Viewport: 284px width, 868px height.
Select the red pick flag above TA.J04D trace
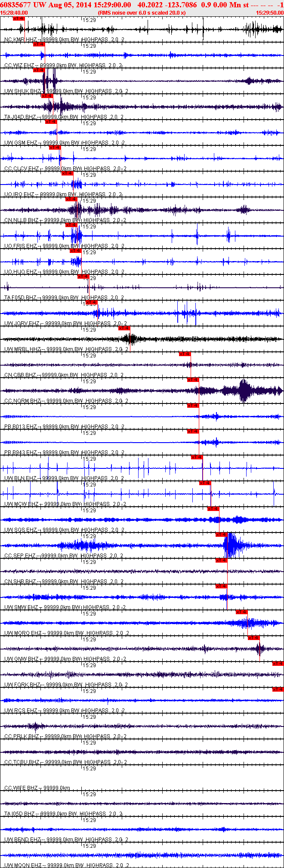click(47, 96)
